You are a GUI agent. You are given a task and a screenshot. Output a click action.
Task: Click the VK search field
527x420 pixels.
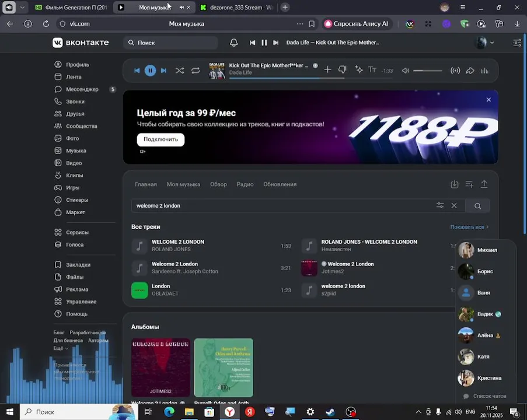point(171,43)
